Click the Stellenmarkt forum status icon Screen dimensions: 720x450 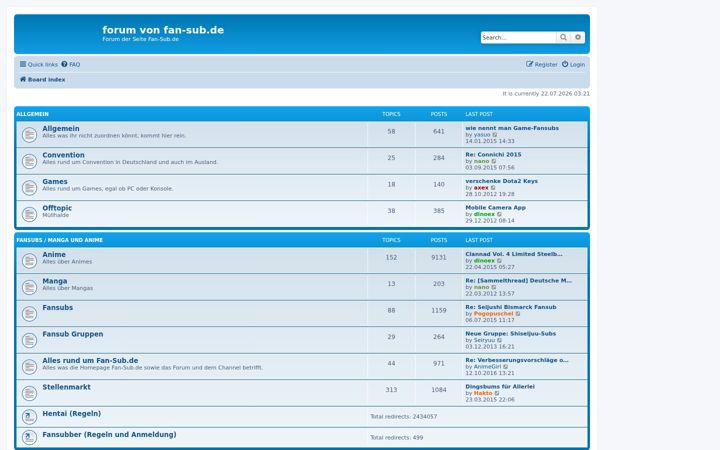click(29, 393)
